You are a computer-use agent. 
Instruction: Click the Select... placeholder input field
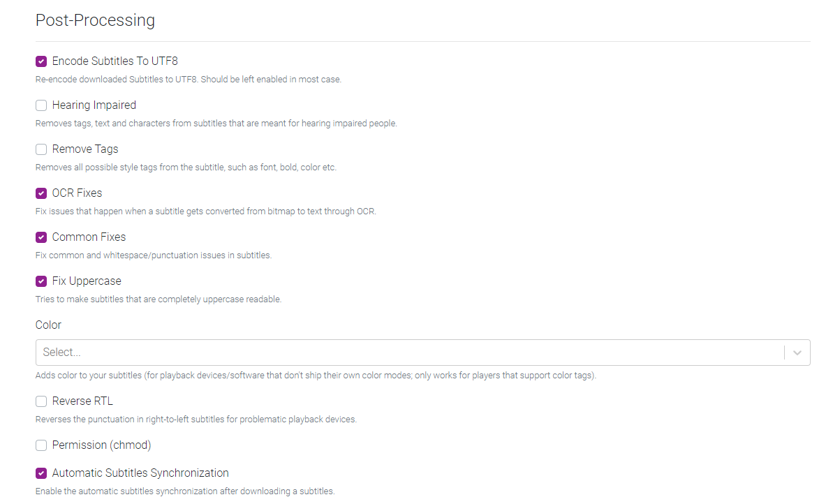coord(279,352)
